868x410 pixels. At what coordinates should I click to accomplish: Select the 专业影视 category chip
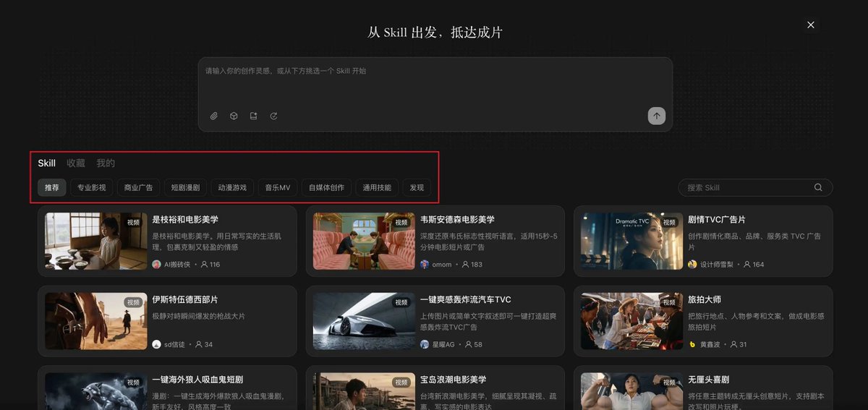[92, 187]
